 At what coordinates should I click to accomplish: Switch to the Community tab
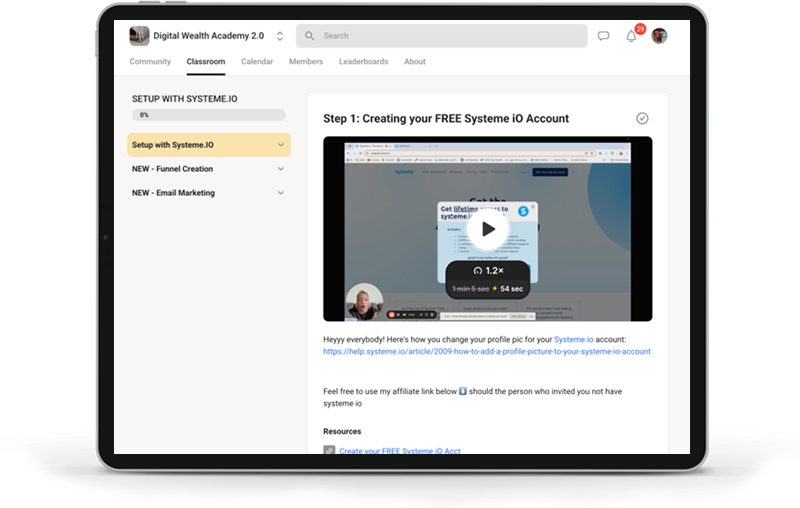150,62
